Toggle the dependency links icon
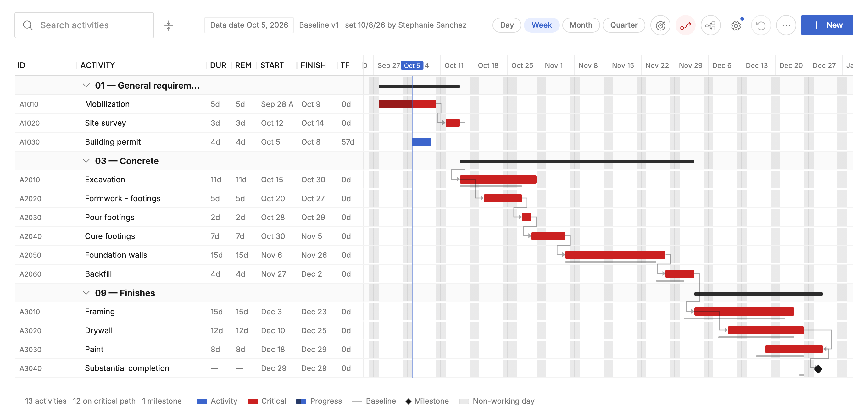The height and width of the screenshot is (420, 868). coord(710,25)
